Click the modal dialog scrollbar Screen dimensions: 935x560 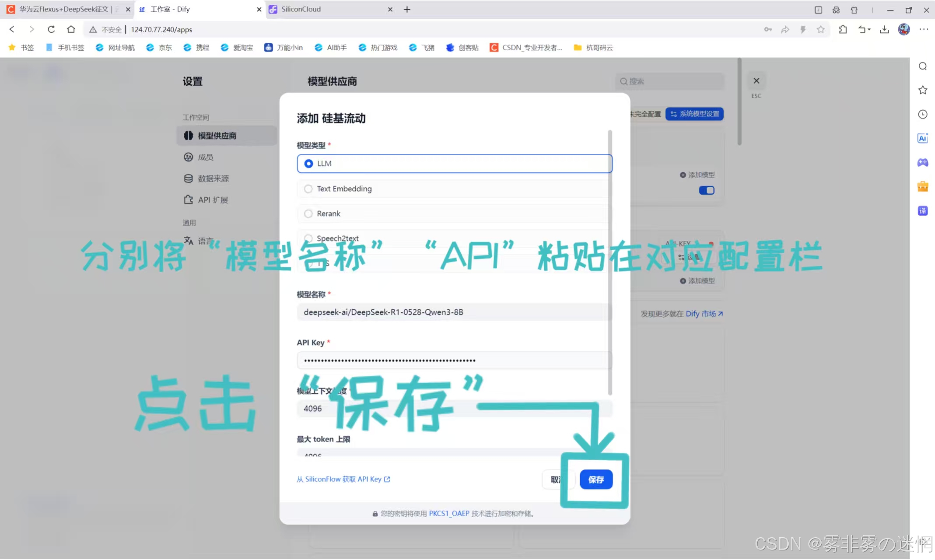610,262
